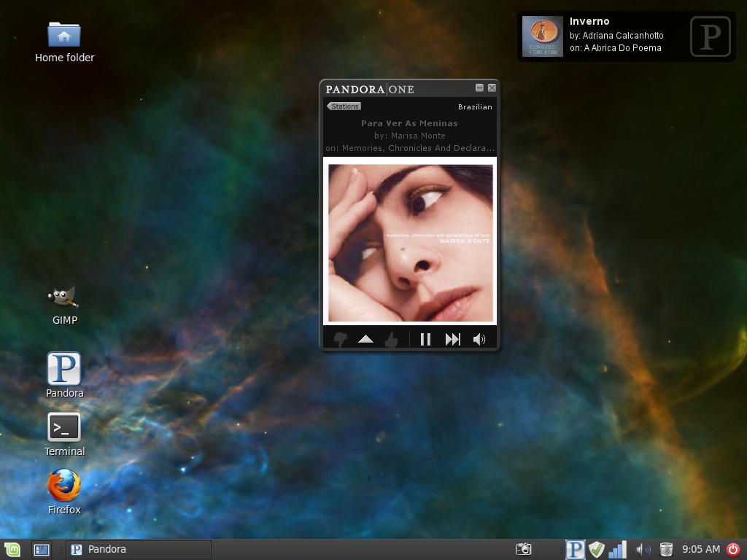Open the update manager shield icon
Viewport: 747px width, 560px height.
[597, 550]
